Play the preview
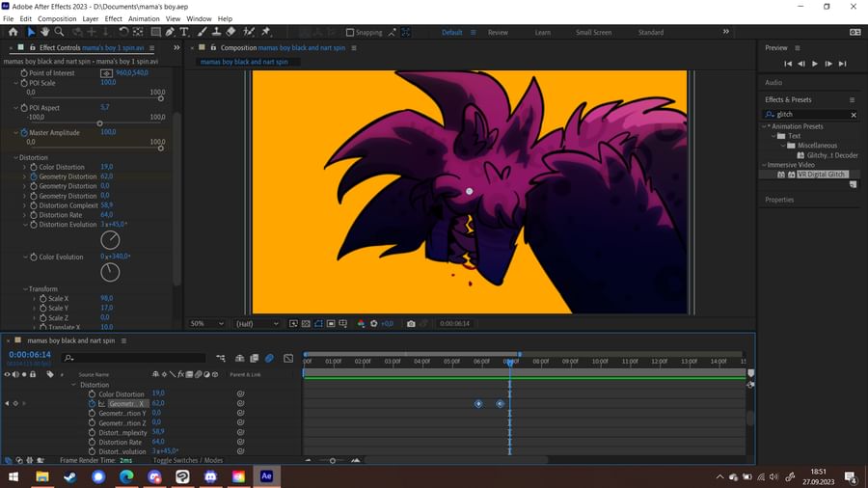The height and width of the screenshot is (488, 868). coord(815,64)
